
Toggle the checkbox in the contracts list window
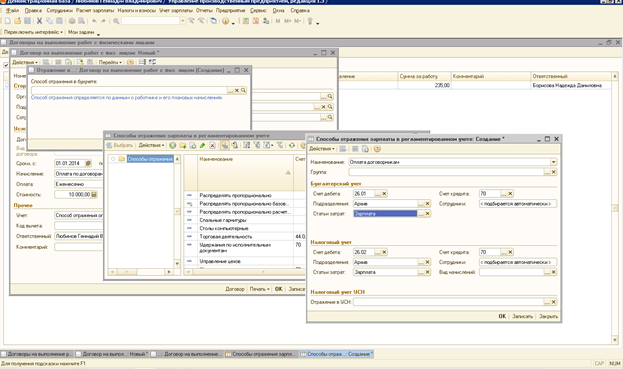(x=6, y=65)
